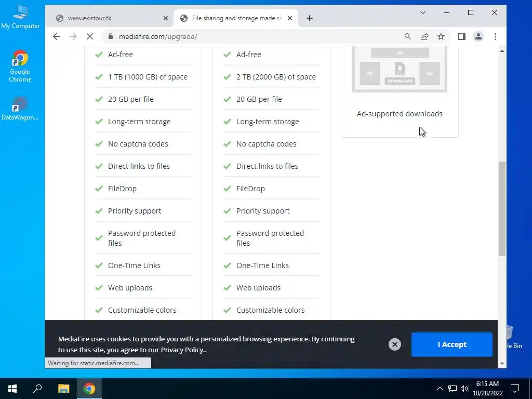Open Chrome three-dot menu
The width and height of the screenshot is (532, 399).
point(495,37)
